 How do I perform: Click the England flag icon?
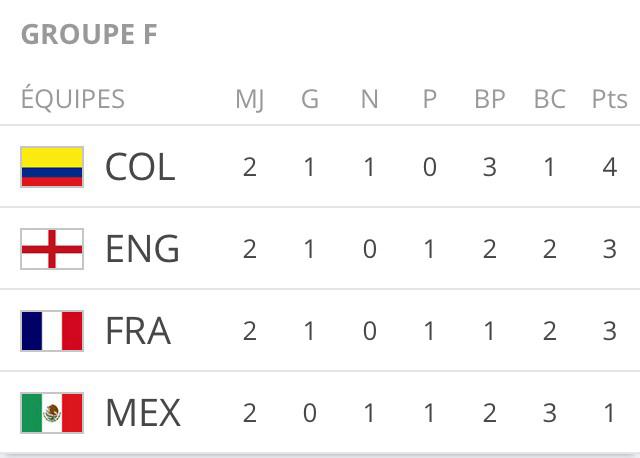click(52, 249)
